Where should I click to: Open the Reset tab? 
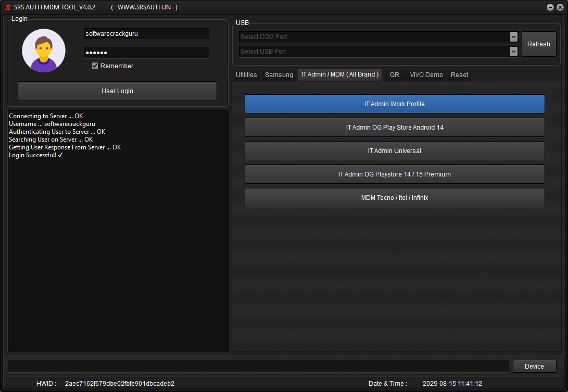click(x=459, y=74)
